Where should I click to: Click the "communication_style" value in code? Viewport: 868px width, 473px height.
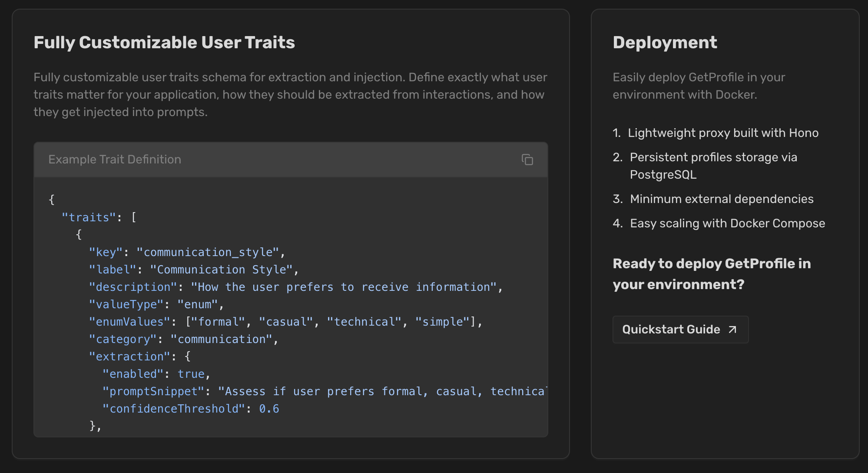tap(208, 252)
